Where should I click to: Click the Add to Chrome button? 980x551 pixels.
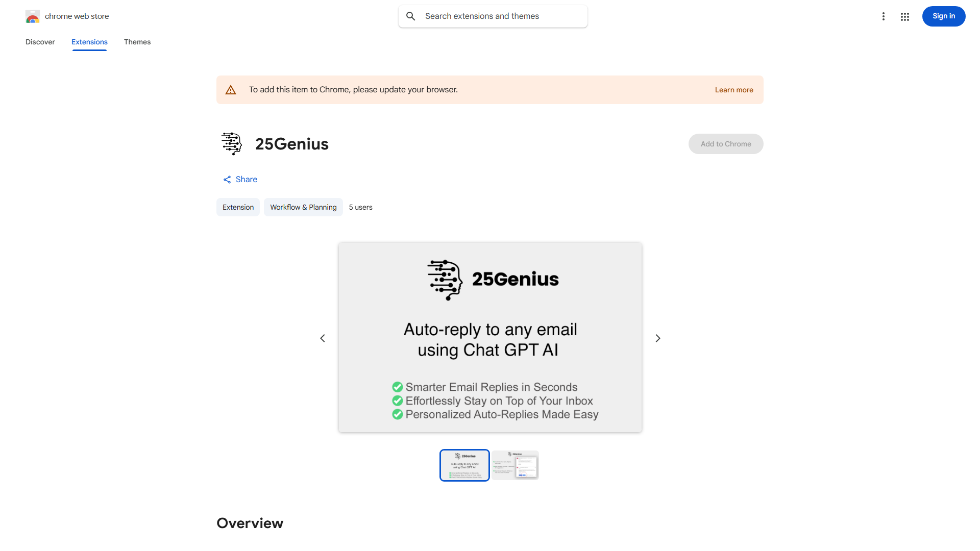tap(725, 144)
